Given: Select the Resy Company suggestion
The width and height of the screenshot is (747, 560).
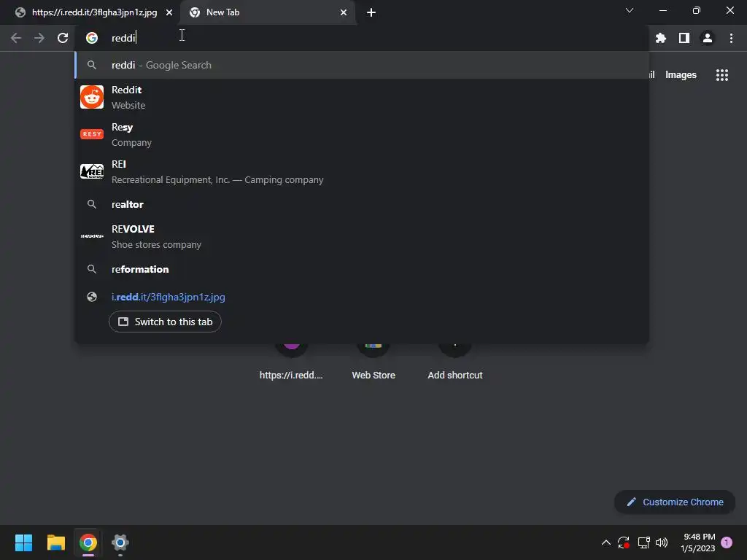Looking at the screenshot, I should pos(362,134).
